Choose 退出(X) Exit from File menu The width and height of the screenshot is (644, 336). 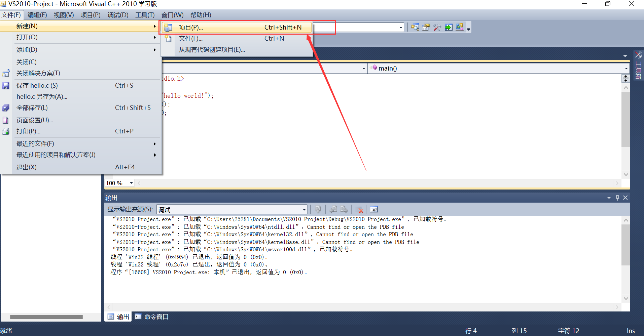coord(80,167)
